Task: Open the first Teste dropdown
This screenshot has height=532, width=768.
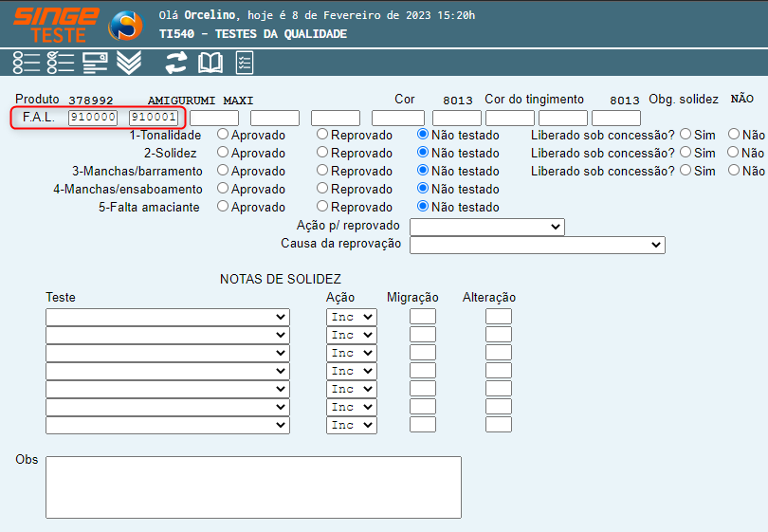Action: click(167, 317)
